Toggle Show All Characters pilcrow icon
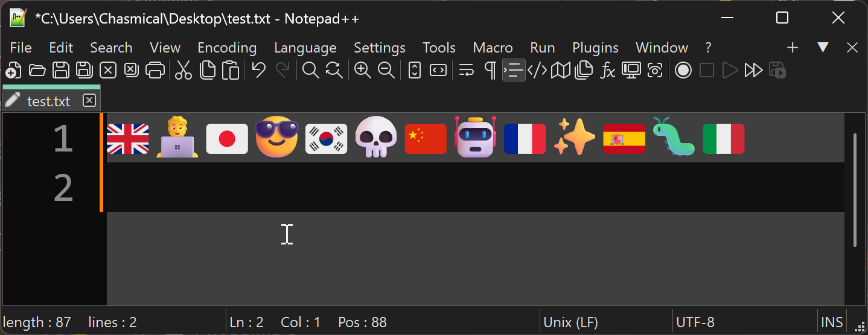The width and height of the screenshot is (868, 335). click(490, 71)
